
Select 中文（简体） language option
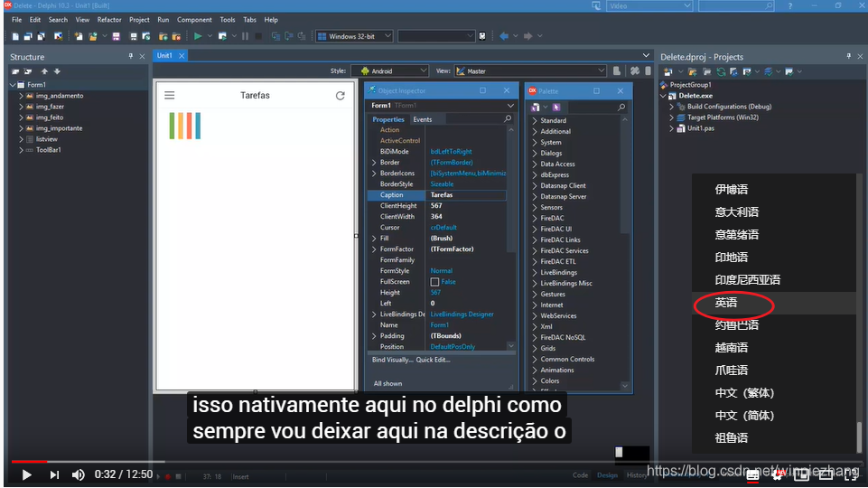pos(744,416)
